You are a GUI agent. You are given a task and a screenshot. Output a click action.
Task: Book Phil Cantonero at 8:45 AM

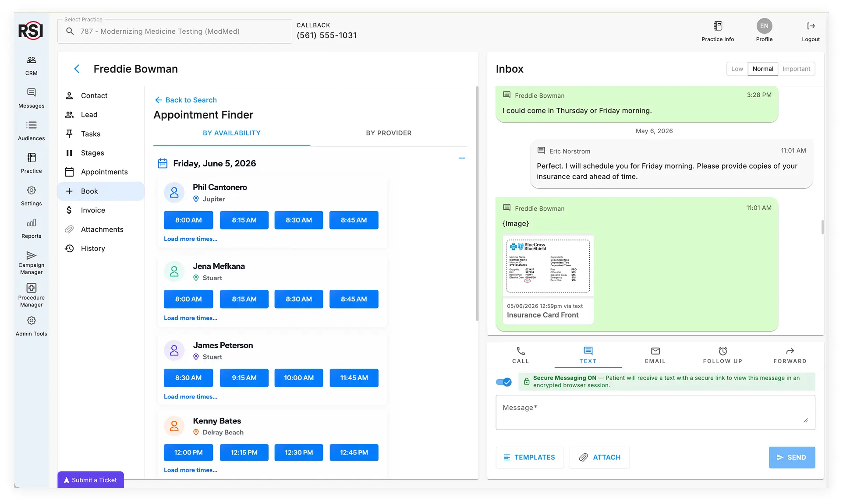[354, 220]
